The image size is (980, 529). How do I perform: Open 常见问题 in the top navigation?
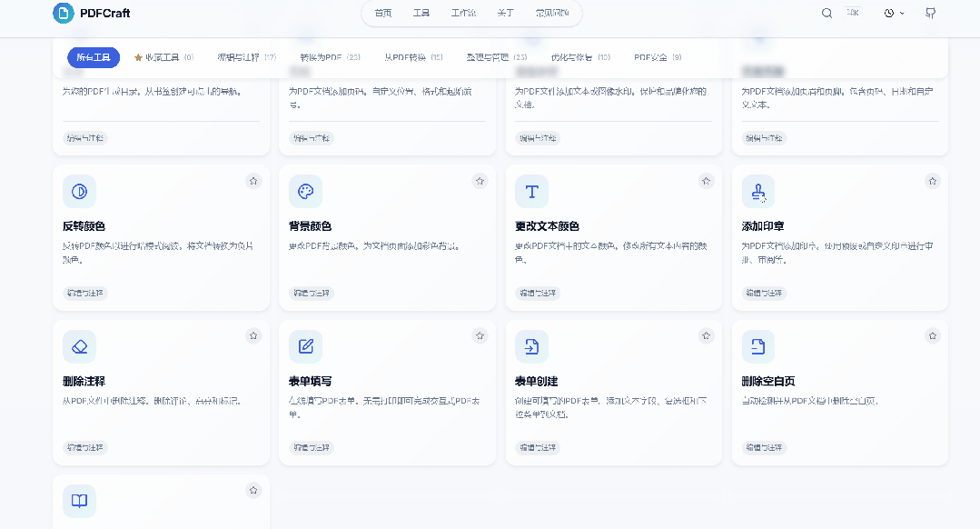click(x=552, y=13)
